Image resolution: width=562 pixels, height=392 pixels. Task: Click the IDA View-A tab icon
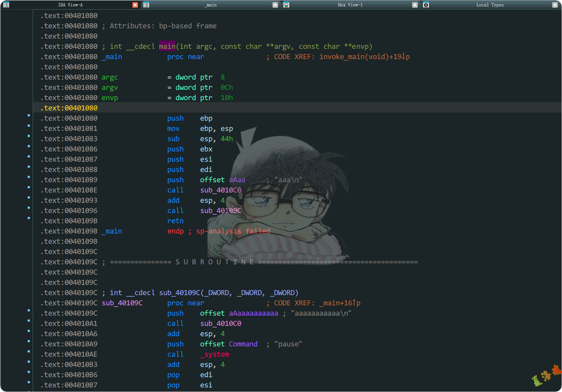click(x=6, y=5)
